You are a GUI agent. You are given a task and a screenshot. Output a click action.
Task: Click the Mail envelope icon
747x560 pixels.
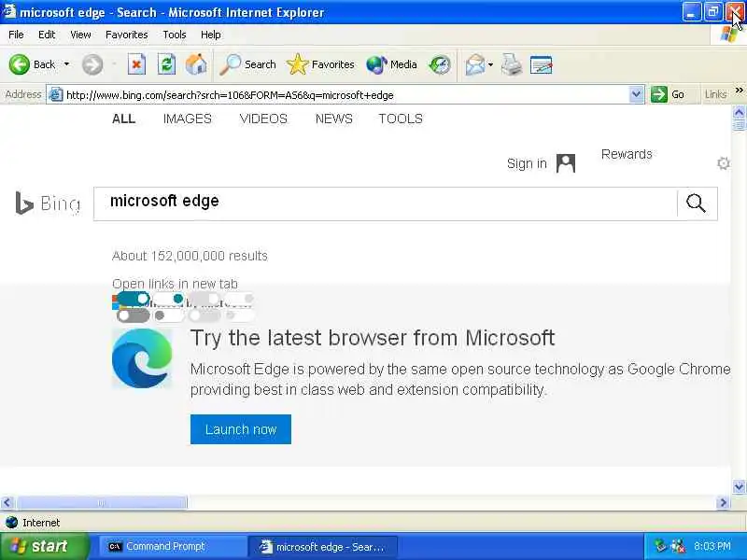(475, 64)
